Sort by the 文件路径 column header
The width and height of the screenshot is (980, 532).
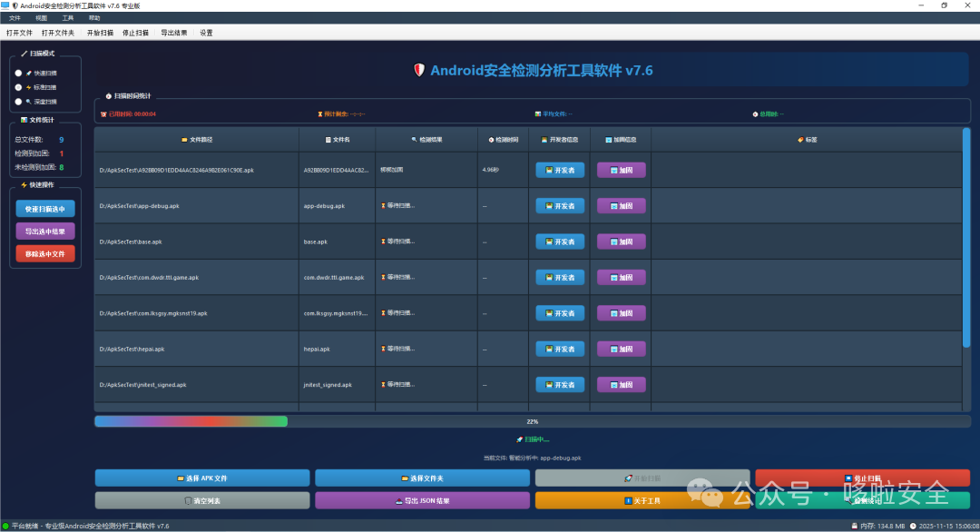[197, 140]
